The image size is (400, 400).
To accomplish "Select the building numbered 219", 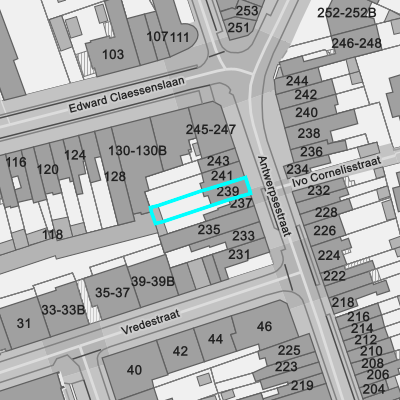I will 302,386.
